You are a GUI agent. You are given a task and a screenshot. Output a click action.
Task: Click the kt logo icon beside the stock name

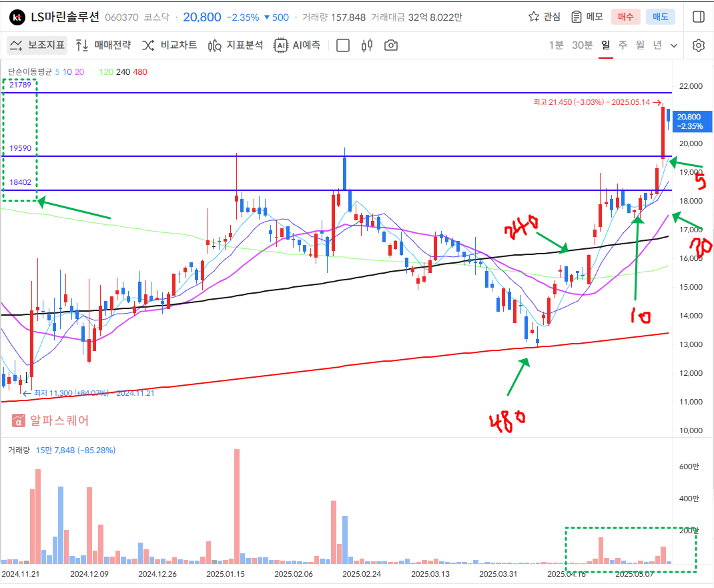point(17,17)
